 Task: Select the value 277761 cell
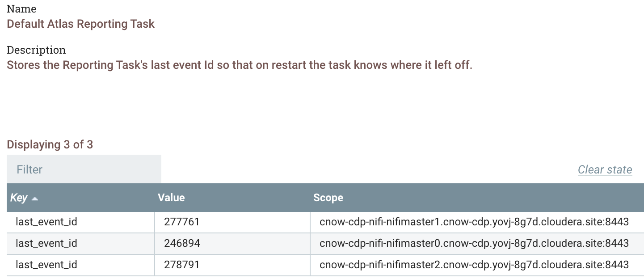(232, 222)
